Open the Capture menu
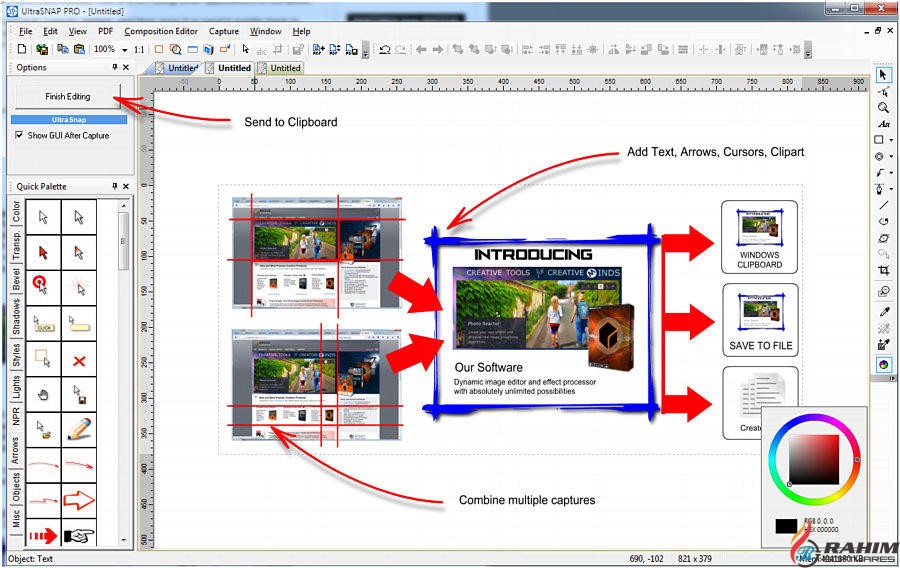 [224, 31]
